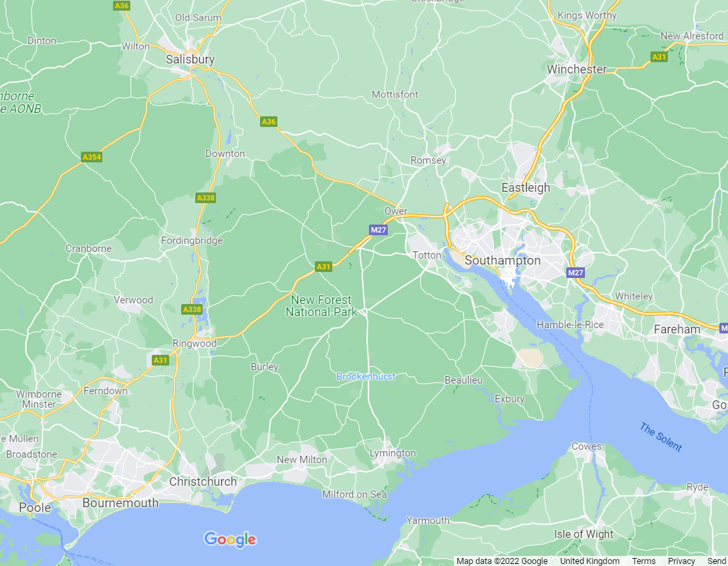Open the Terms link

[x=644, y=561]
